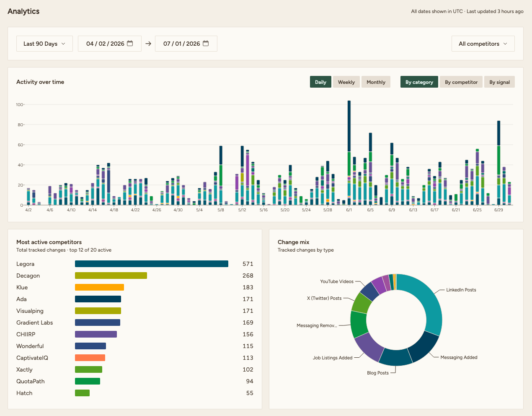Click the Legora competitor bar

[152, 264]
